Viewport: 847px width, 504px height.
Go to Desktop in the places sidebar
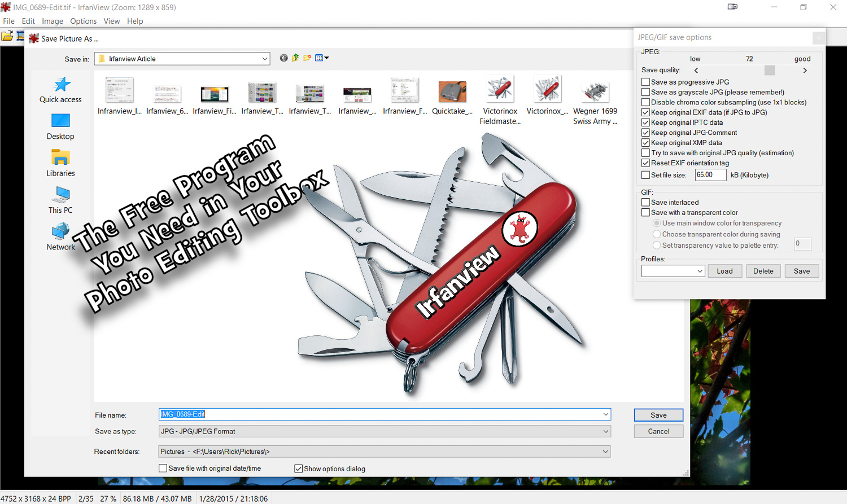click(60, 127)
